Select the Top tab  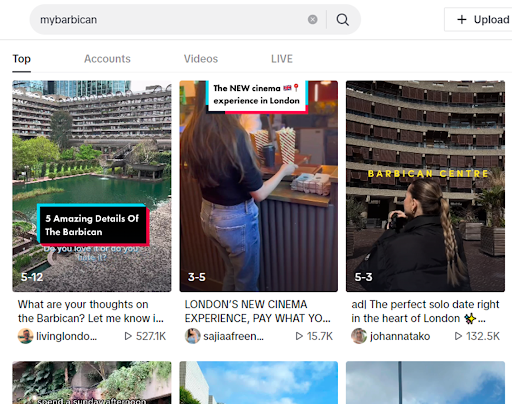click(x=22, y=59)
